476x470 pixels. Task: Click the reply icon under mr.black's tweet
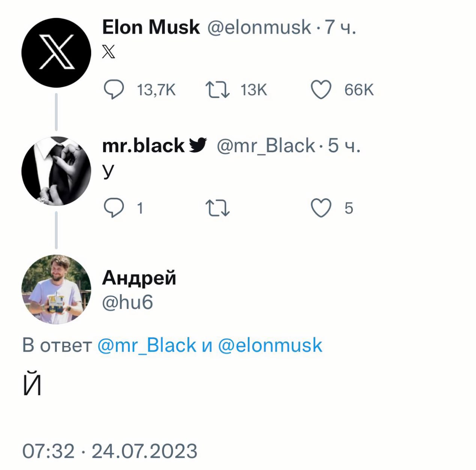tap(114, 208)
